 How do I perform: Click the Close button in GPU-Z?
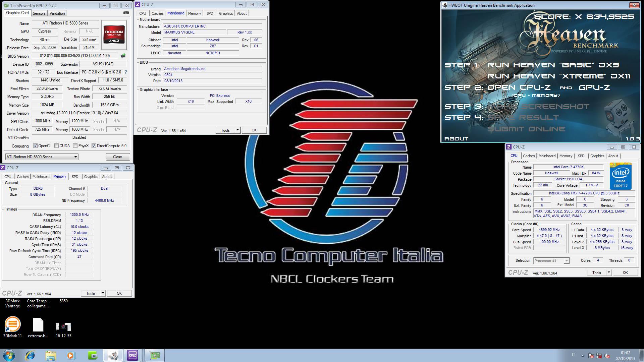[117, 157]
